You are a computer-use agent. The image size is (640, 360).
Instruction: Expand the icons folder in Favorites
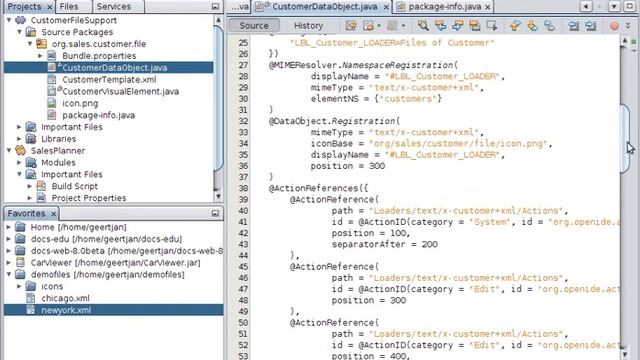pos(19,286)
